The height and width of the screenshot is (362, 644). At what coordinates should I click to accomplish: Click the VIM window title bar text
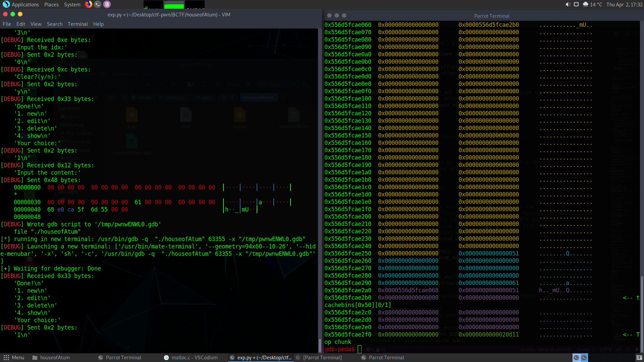point(169,15)
